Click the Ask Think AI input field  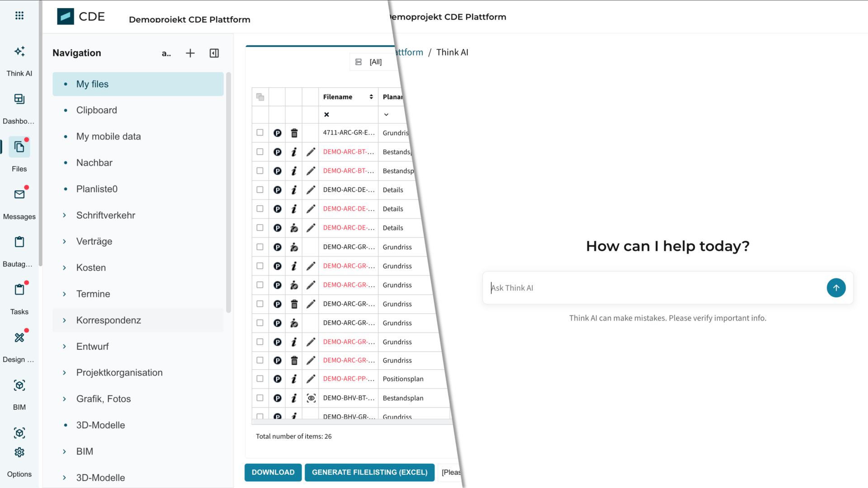[656, 288]
